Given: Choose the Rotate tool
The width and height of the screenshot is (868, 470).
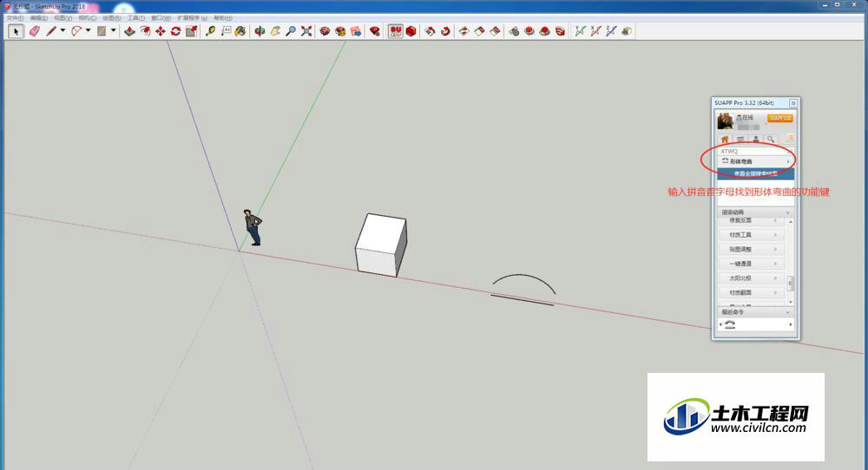Looking at the screenshot, I should 176,31.
